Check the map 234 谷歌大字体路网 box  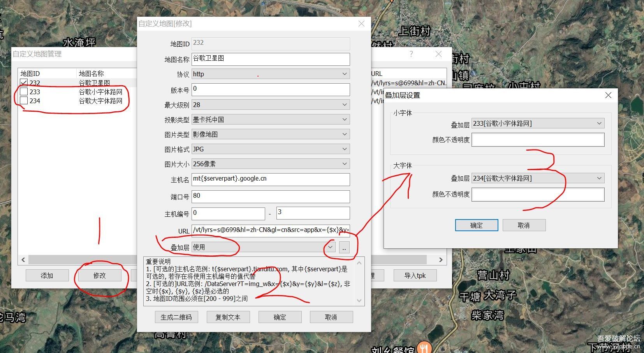pos(24,101)
